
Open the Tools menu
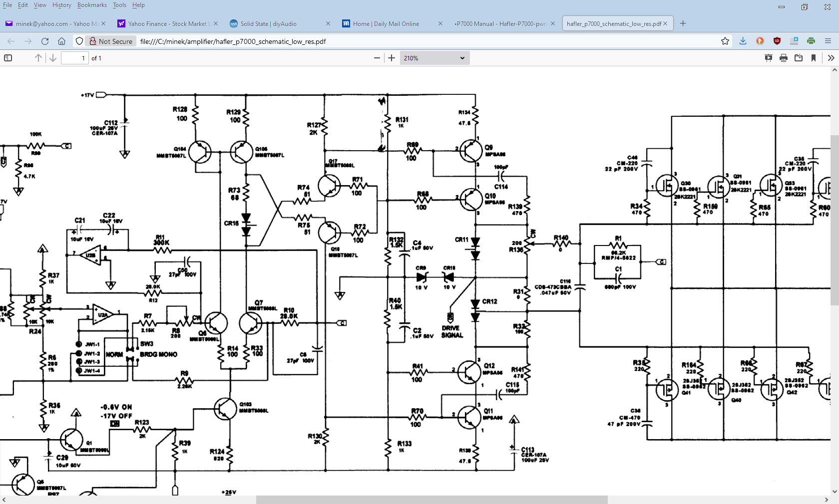pyautogui.click(x=119, y=5)
